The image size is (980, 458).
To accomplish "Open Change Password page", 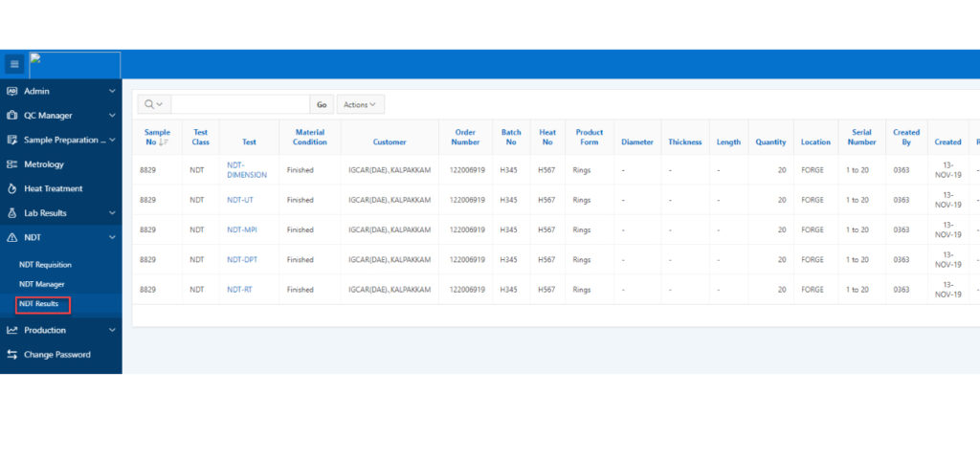I will [56, 355].
